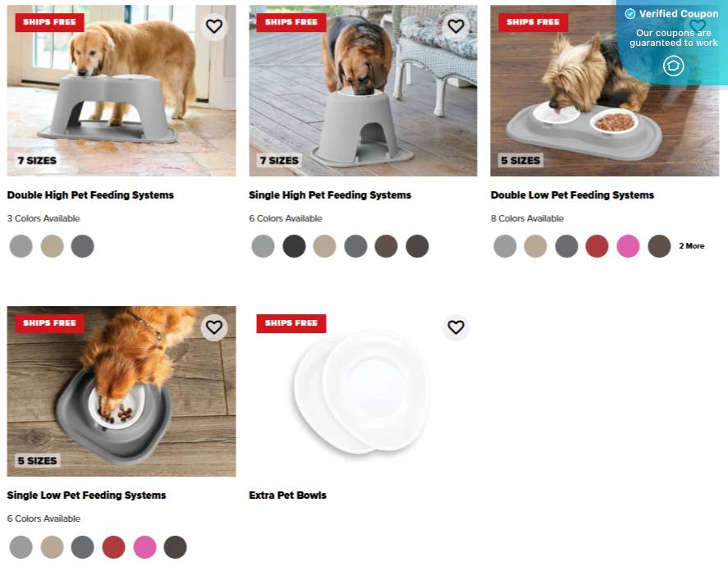Select the dark gray swatch on Double Low product
Viewport: 728px width, 580px height.
tap(566, 246)
